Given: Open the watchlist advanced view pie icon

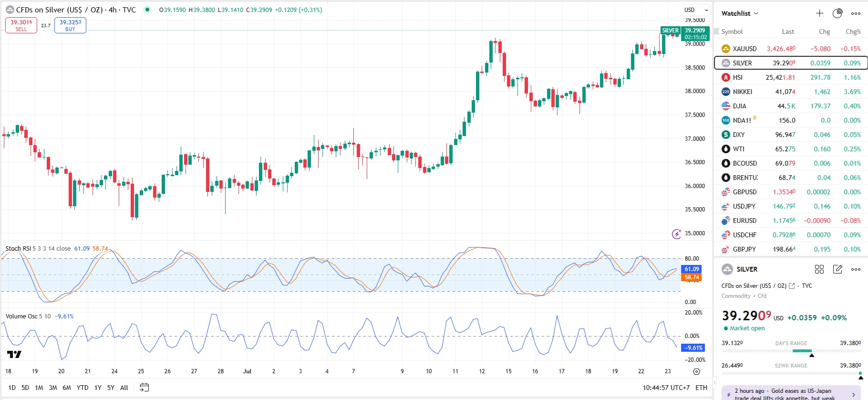Looking at the screenshot, I should [837, 13].
